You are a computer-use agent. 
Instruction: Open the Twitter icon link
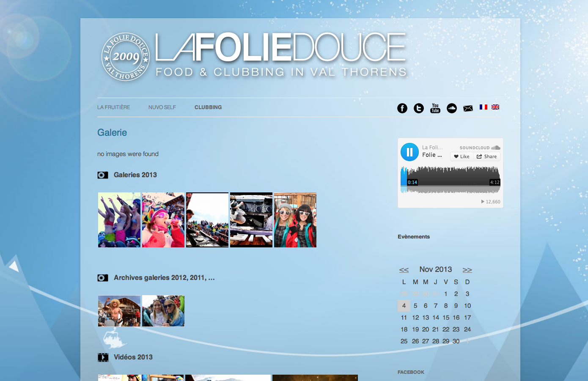pos(419,108)
